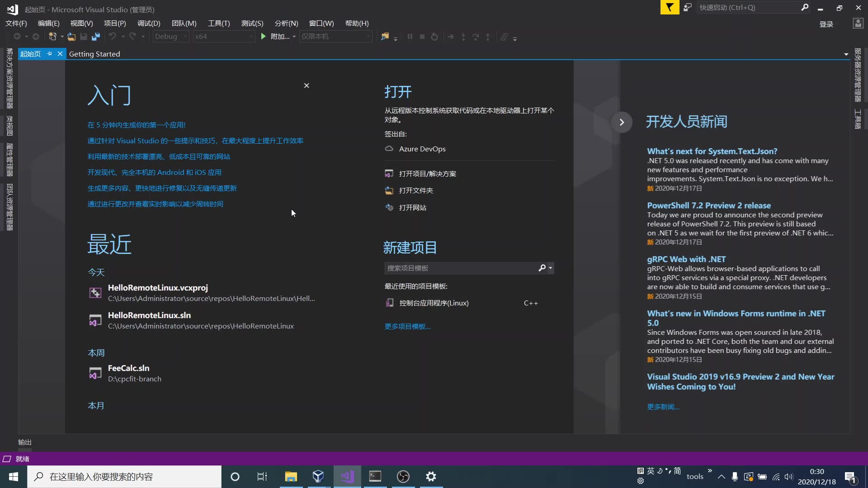Screen dimensions: 868x488
Task: Collapse the developer news panel chevron
Action: click(x=622, y=122)
